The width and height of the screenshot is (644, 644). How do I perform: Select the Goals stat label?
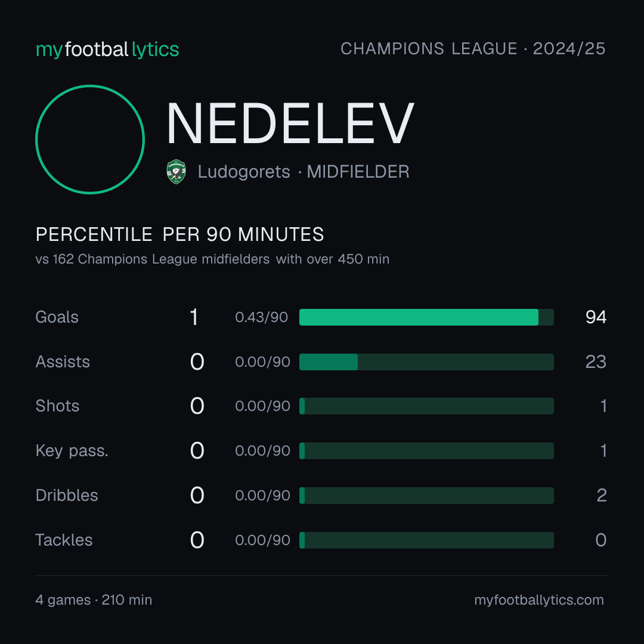tap(57, 317)
